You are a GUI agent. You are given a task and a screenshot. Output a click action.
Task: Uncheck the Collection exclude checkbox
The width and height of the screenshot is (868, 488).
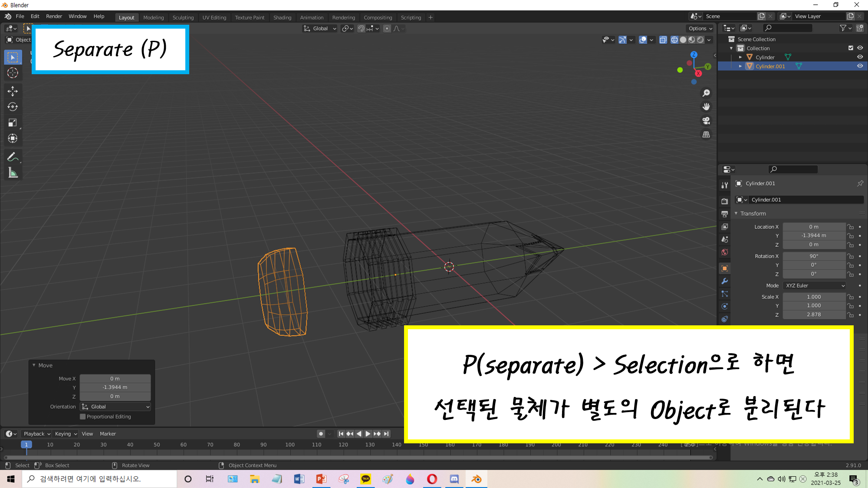(x=851, y=48)
